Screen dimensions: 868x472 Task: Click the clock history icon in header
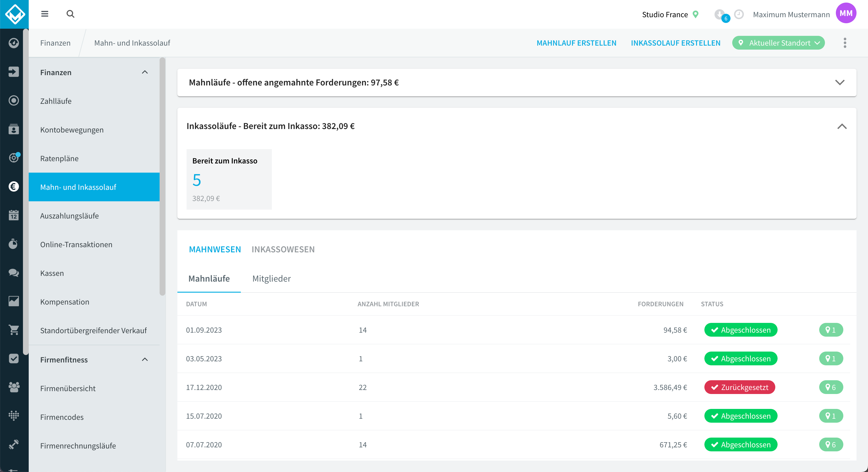coord(739,14)
